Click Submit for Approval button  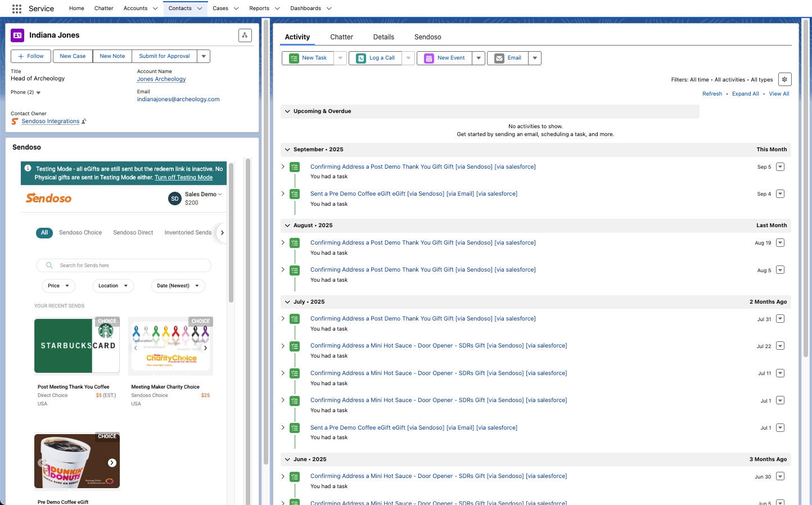(x=165, y=56)
